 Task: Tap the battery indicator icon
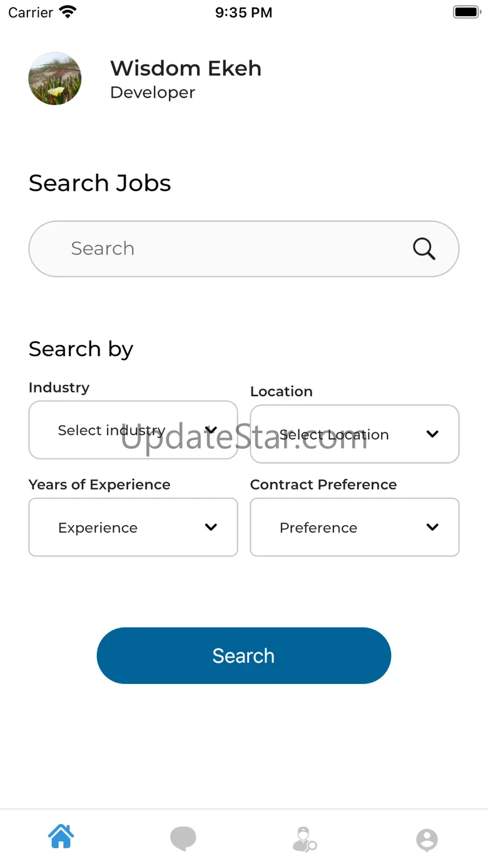(466, 12)
